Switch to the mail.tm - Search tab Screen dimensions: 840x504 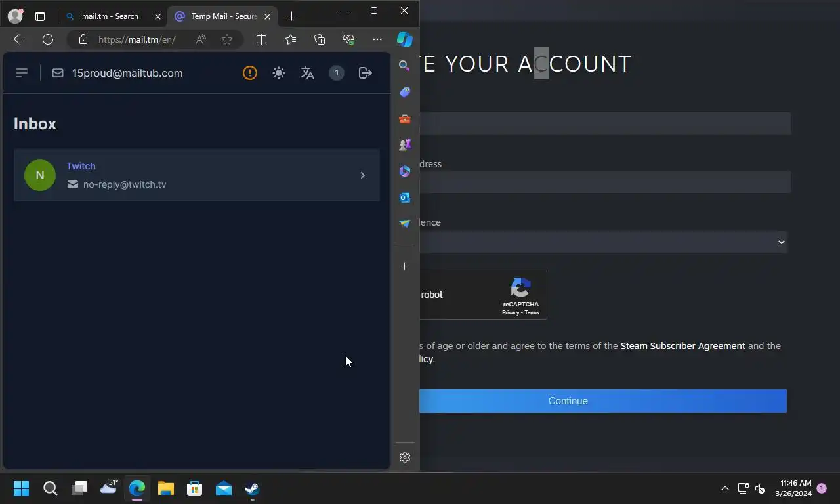[x=110, y=16]
